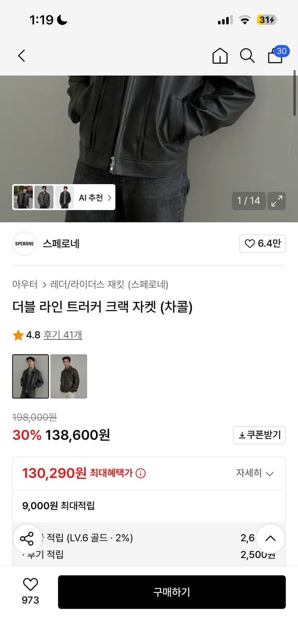Select the brown jacket color thumbnail
The image size is (298, 644).
(69, 376)
